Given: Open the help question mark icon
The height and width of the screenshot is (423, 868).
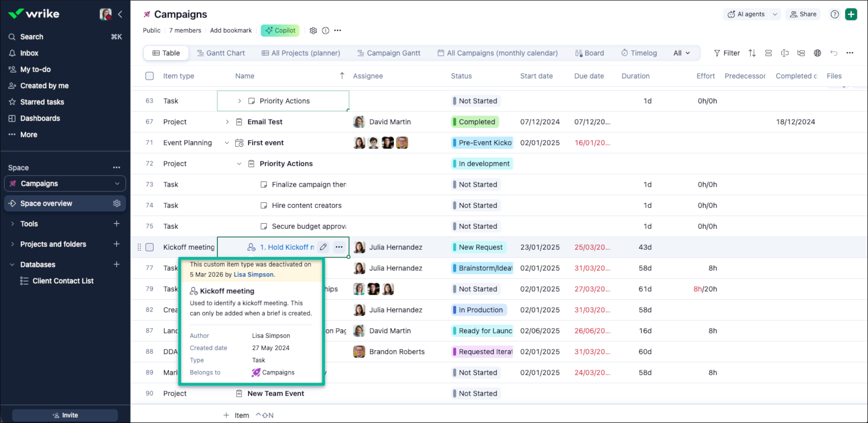Looking at the screenshot, I should point(835,14).
